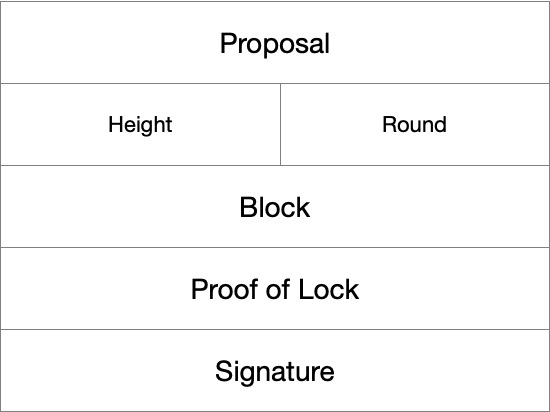Click empty space right of Block text

430,207
